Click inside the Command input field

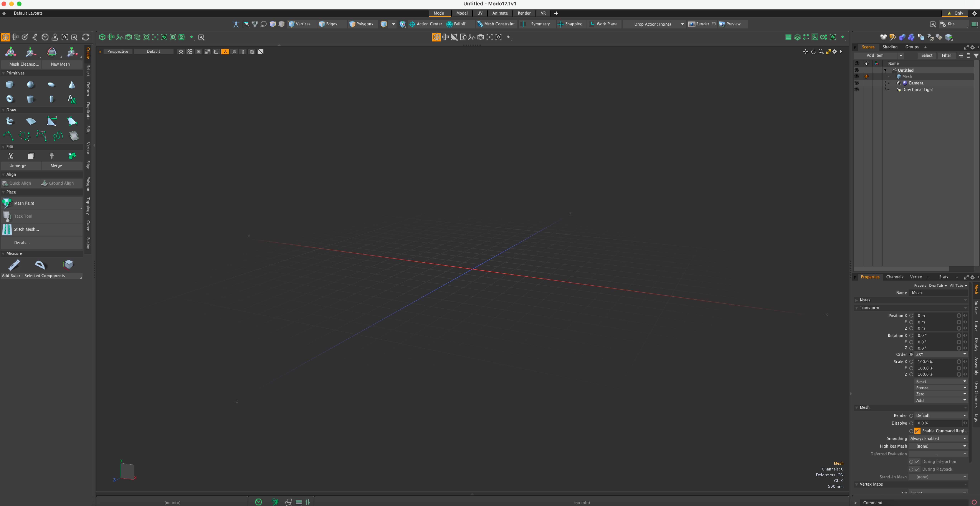(x=913, y=502)
